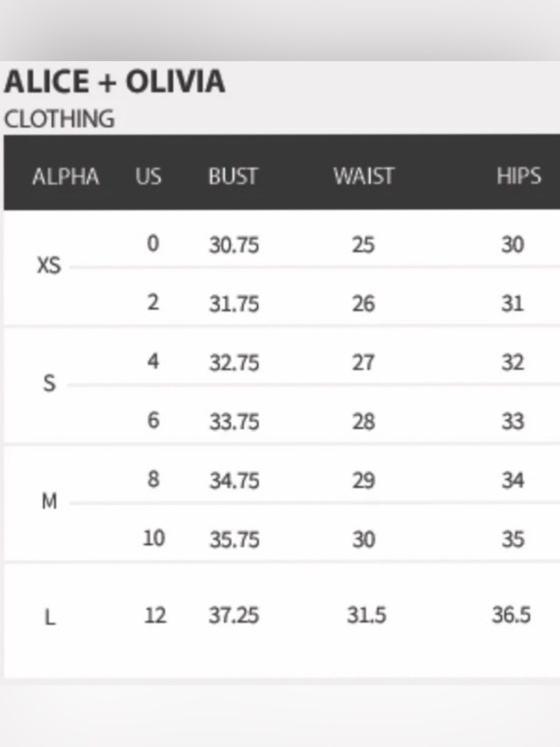Click waist value 31.5
Viewport: 560px width, 747px height.
pyautogui.click(x=367, y=615)
